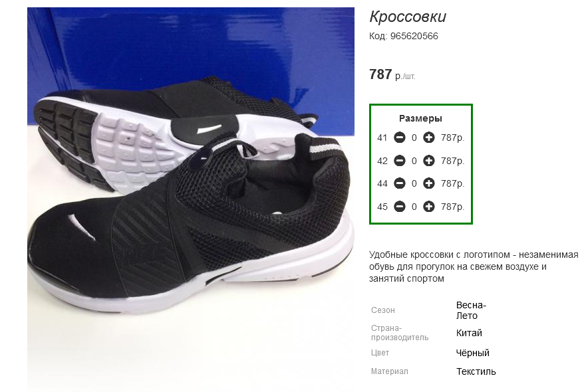The image size is (580, 392).
Task: Increase quantity for size 42
Action: 429,161
